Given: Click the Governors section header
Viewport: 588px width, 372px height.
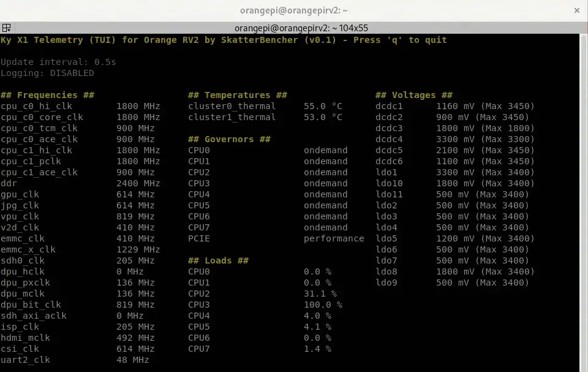Looking at the screenshot, I should (x=229, y=139).
